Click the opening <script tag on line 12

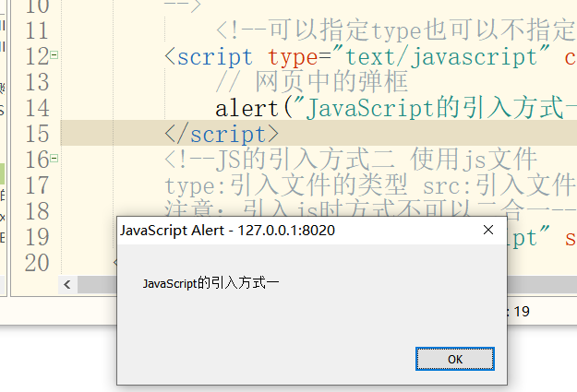point(209,57)
